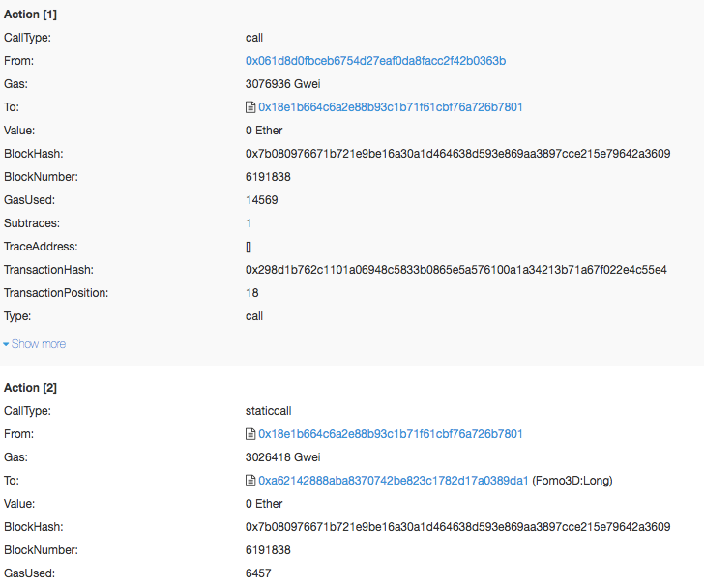Click Action 1 BlockHash value 0x7b080976…
Image resolution: width=704 pixels, height=588 pixels.
tap(457, 154)
